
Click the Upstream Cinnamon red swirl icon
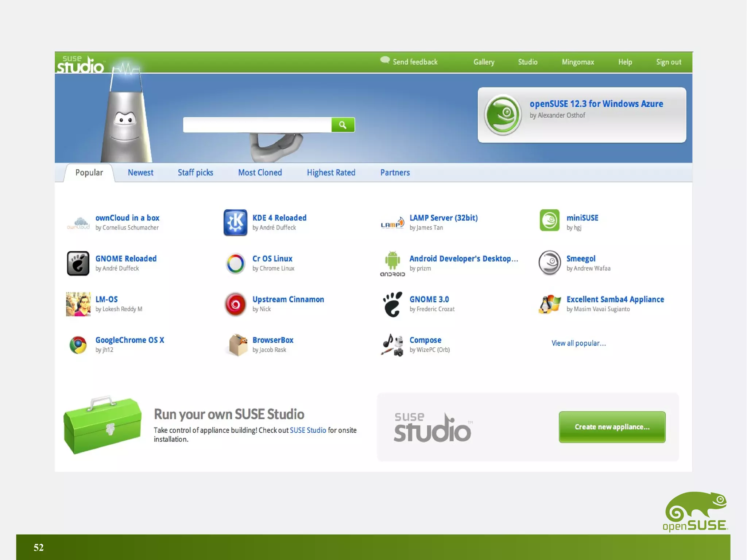[235, 304]
